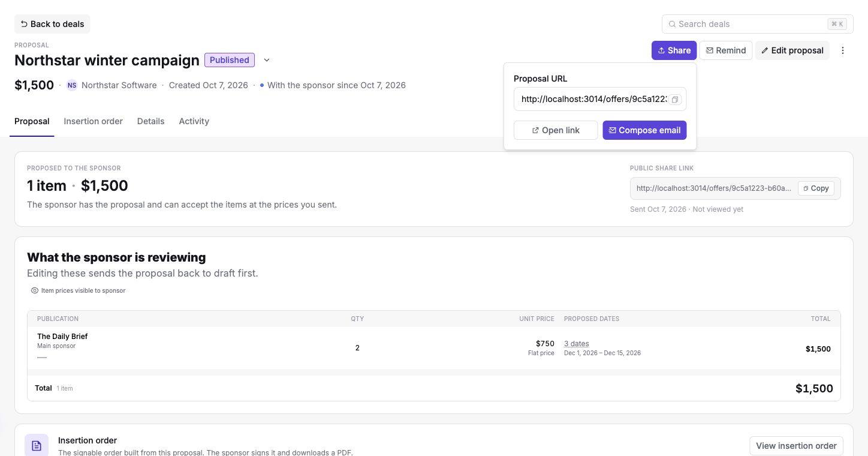Open the Insertion order tab
868x456 pixels.
[x=94, y=121]
